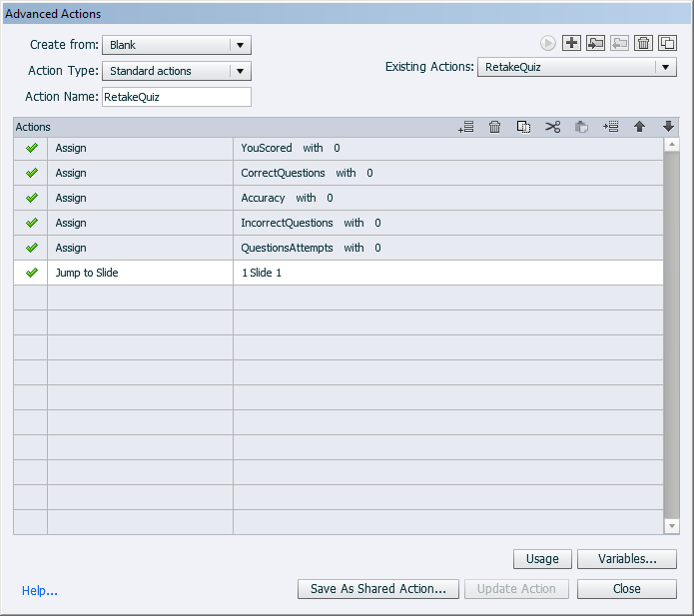Add a new row in Actions list

466,127
